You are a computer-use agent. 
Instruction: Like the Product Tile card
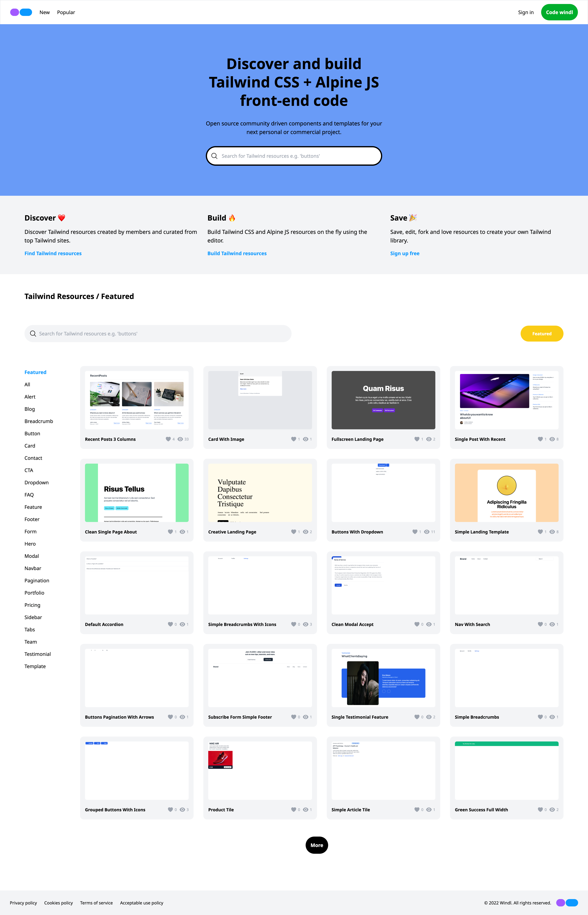pyautogui.click(x=294, y=810)
